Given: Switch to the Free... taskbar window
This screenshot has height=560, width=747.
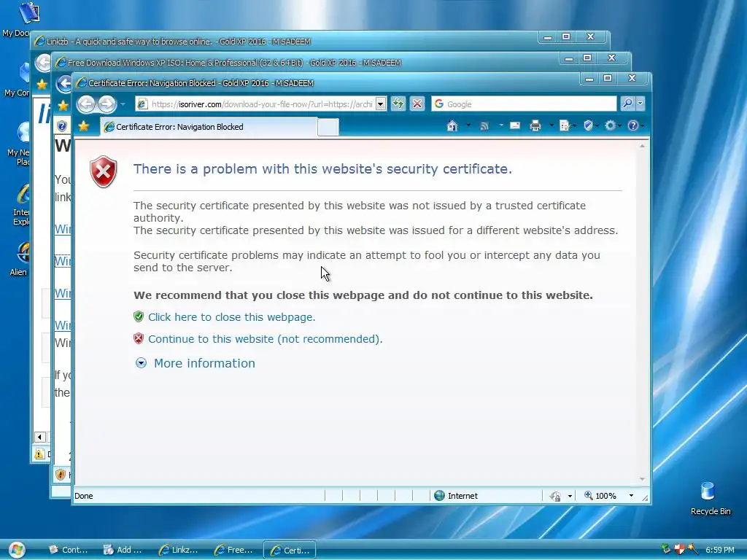Looking at the screenshot, I should pos(234,550).
